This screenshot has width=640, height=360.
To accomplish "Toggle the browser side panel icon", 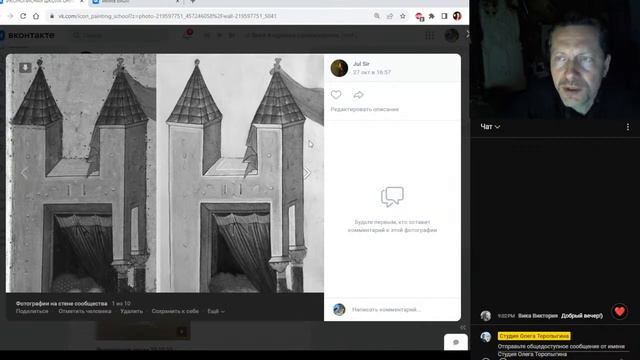I will pos(444,16).
